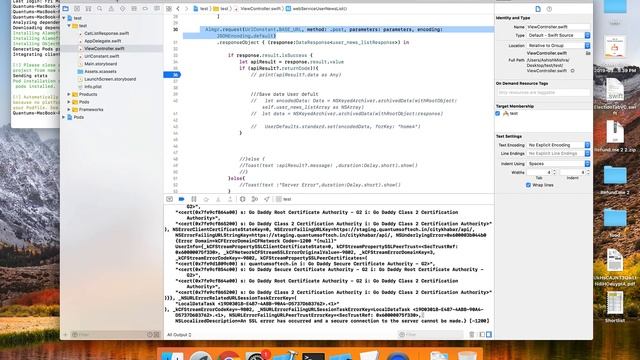Click the breakpoint marker on line 36
The width and height of the screenshot is (640, 360).
tap(172, 75)
